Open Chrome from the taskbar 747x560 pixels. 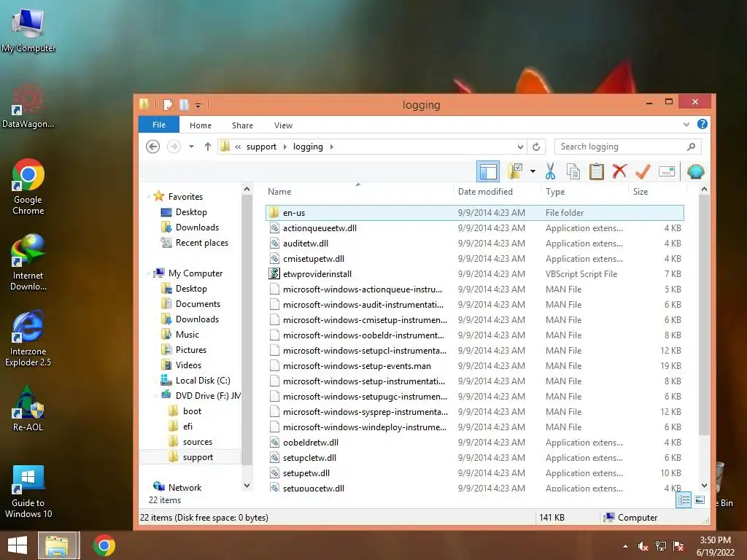tap(104, 545)
